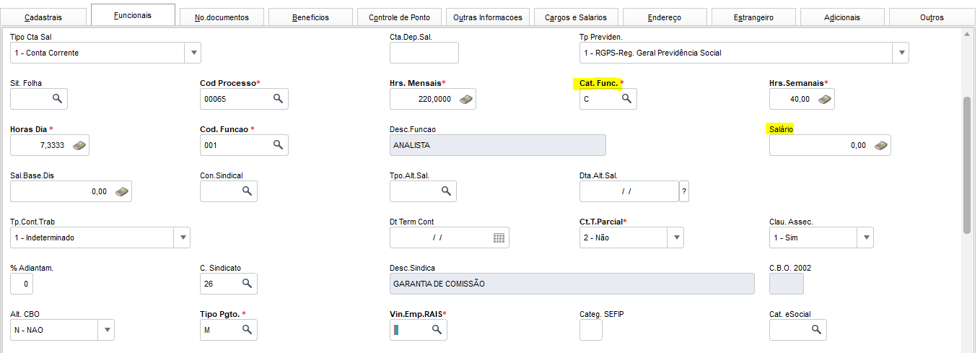Viewport: 980px width, 353px height.
Task: Open calculator for Hrs.Semanais field
Action: point(824,99)
